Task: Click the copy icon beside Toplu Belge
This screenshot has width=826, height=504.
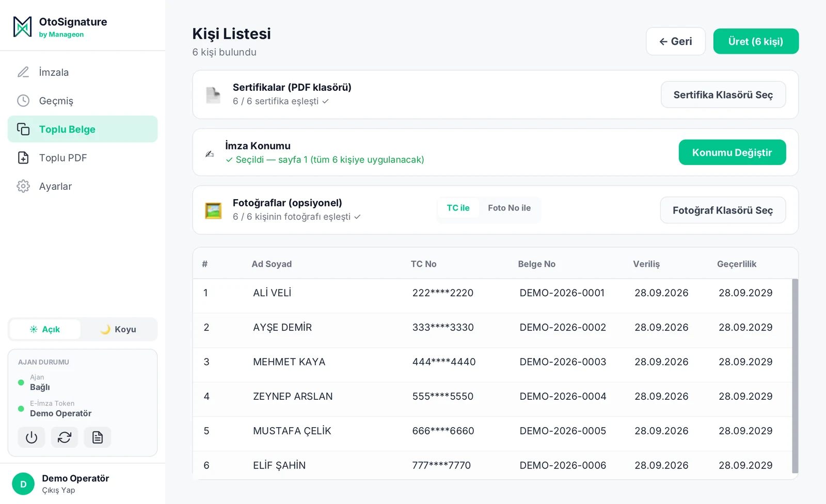Action: 23,129
